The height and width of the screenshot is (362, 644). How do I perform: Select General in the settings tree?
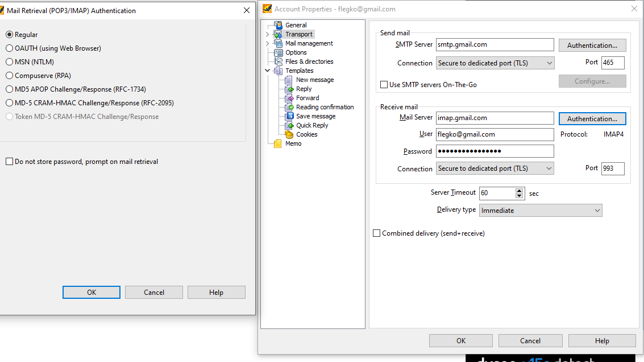296,25
